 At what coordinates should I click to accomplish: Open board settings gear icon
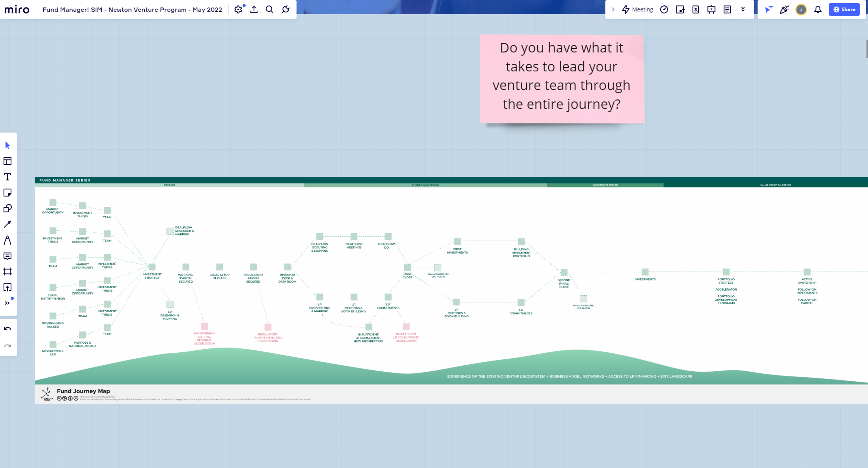tap(238, 10)
